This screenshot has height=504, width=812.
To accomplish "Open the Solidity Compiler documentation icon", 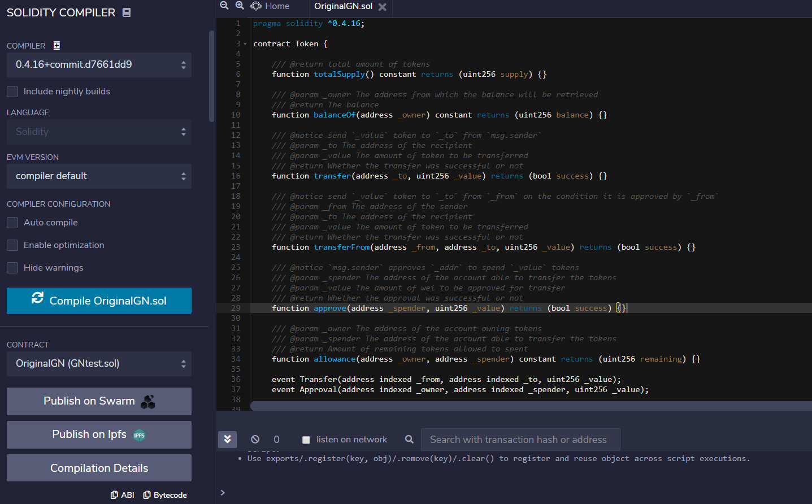I will pos(127,12).
